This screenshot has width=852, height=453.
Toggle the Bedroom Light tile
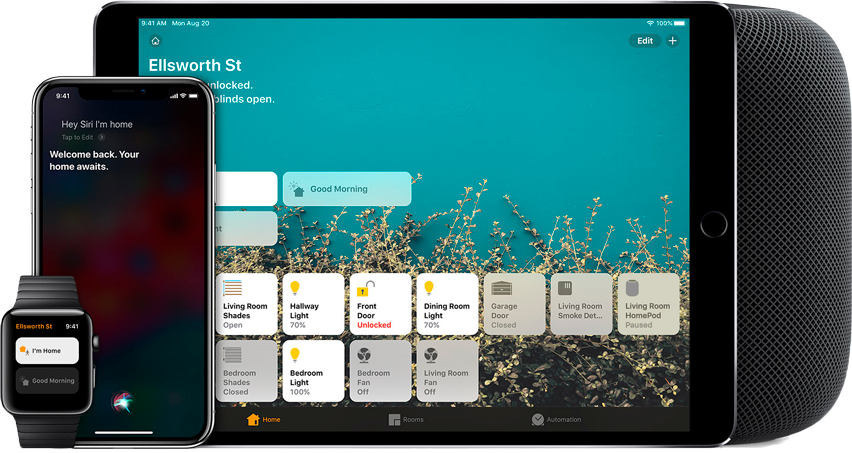pos(314,371)
